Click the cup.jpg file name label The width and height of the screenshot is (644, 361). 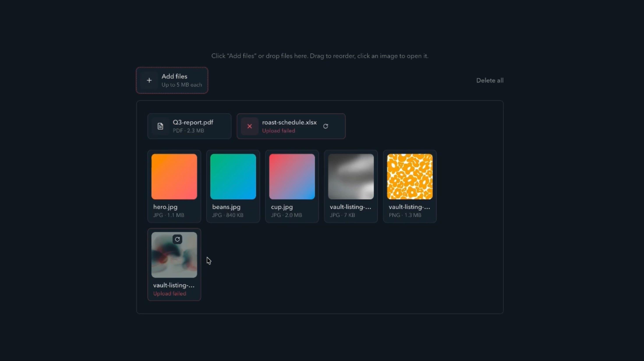point(282,207)
